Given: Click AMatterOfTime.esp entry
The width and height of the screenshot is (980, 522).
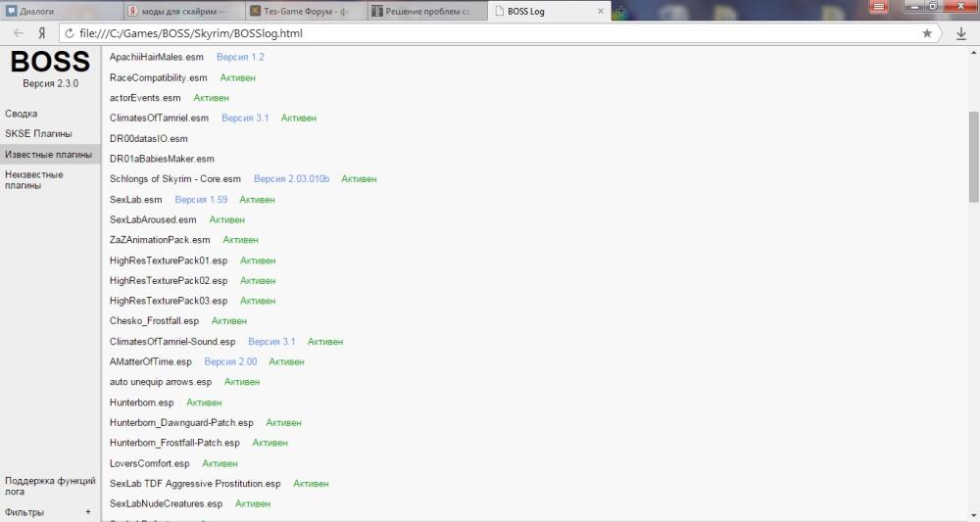Looking at the screenshot, I should pos(150,361).
